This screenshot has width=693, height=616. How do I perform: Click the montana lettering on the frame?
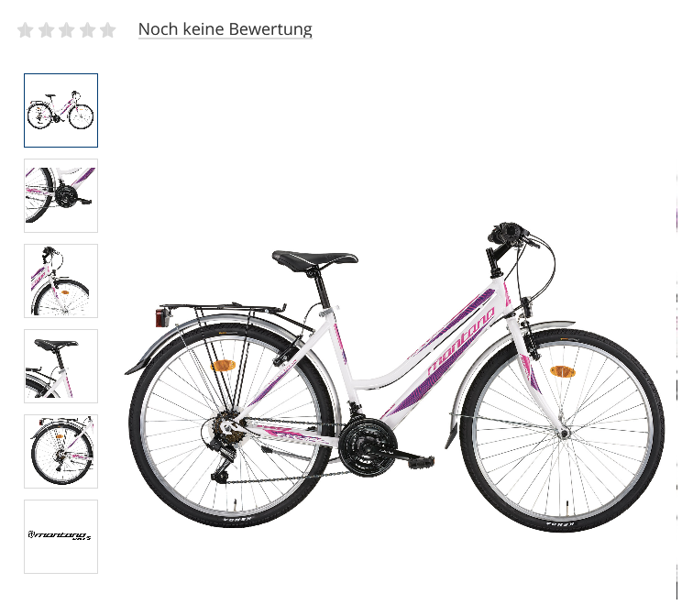tap(461, 341)
